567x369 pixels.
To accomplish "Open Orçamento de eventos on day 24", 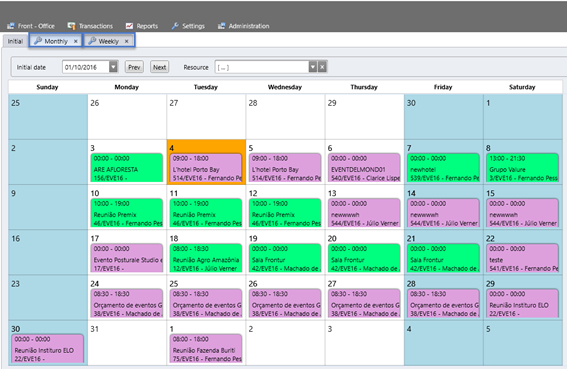I will pyautogui.click(x=127, y=303).
